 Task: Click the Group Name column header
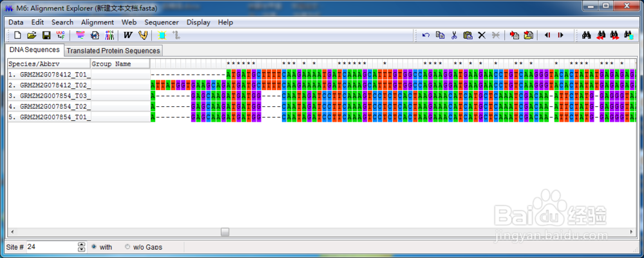coord(120,64)
